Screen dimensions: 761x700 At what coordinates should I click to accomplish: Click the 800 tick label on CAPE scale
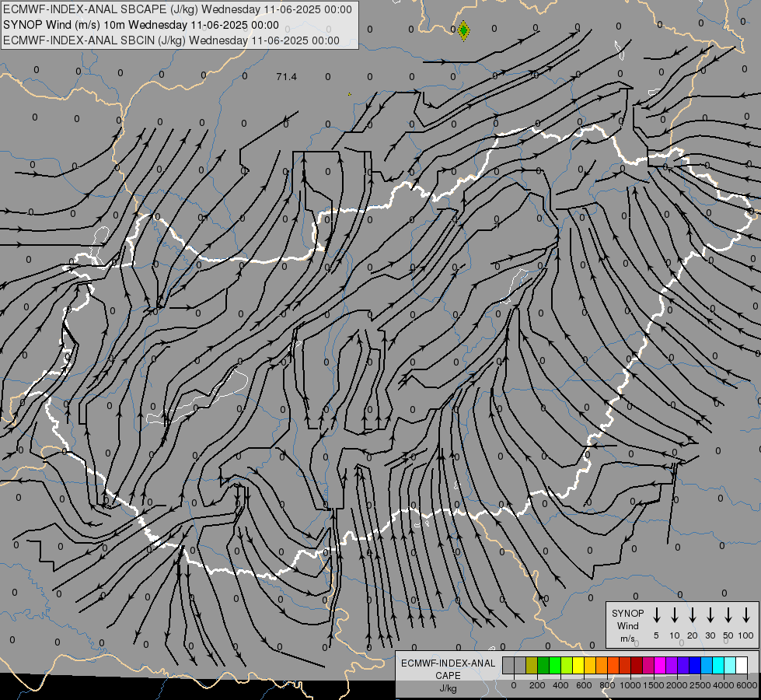pos(607,685)
